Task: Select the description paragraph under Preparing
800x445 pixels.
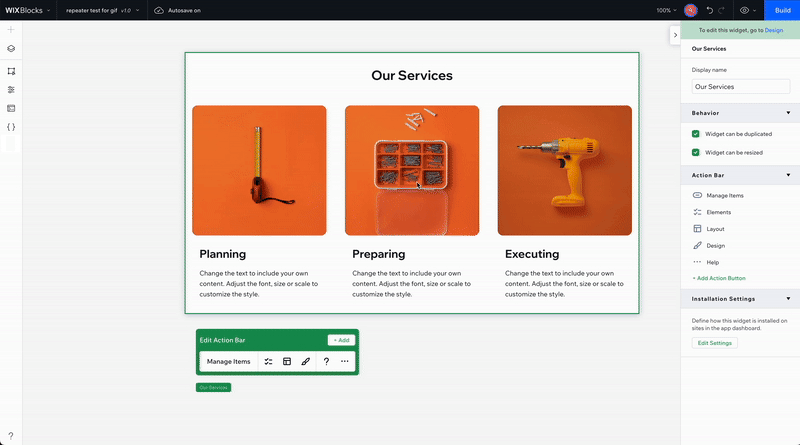Action: coord(411,284)
